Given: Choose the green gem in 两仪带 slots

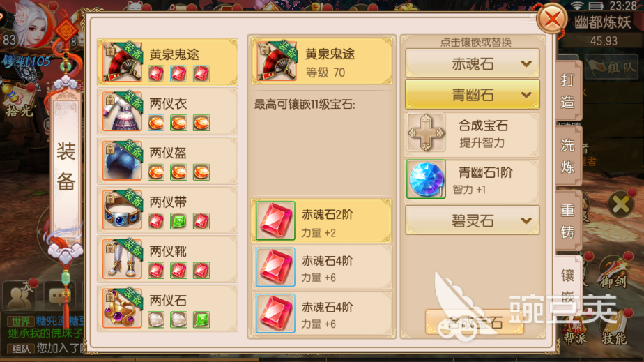Looking at the screenshot, I should [x=178, y=221].
